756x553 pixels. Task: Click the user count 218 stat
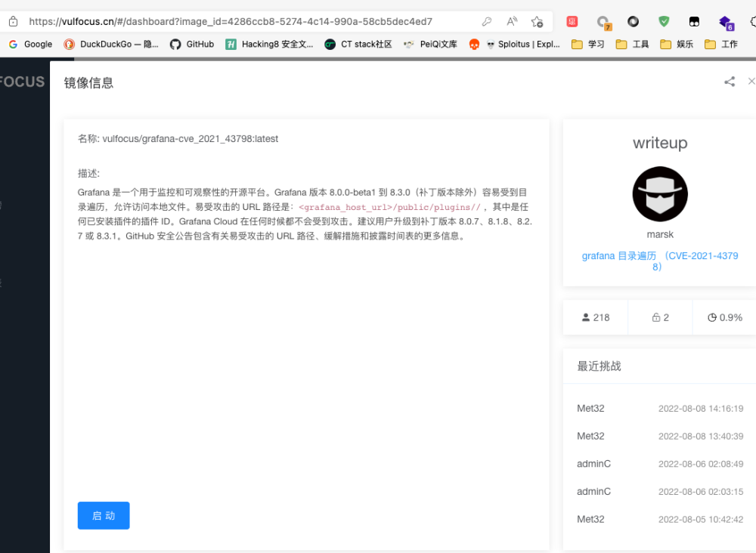596,317
